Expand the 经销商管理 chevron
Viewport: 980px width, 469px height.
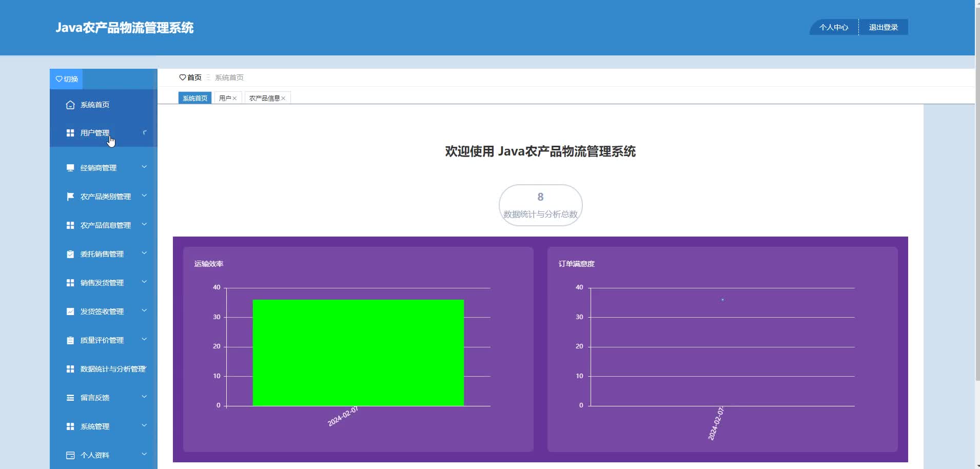pyautogui.click(x=144, y=167)
